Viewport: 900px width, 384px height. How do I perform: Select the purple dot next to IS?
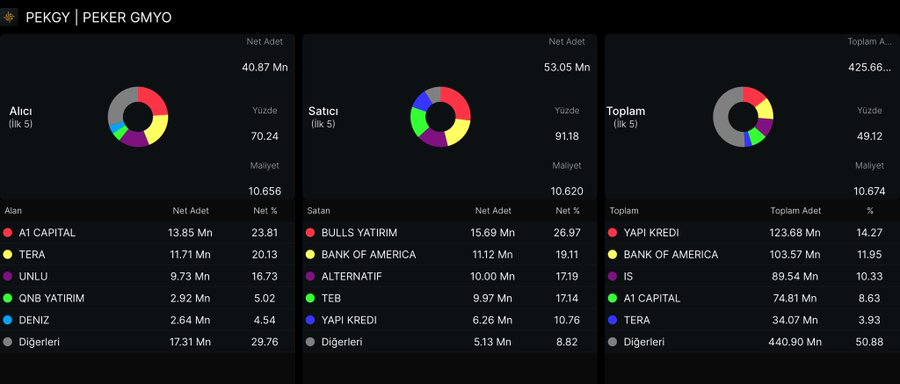(x=612, y=277)
